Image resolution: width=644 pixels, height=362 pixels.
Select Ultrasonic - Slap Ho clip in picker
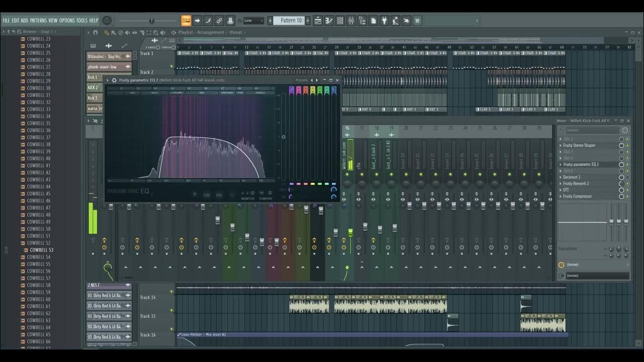pyautogui.click(x=109, y=56)
